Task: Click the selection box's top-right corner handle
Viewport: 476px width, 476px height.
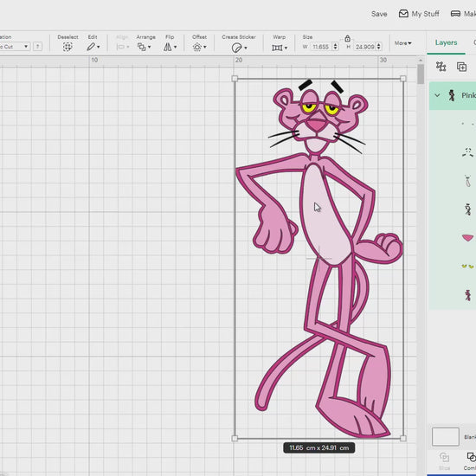Action: coord(402,79)
